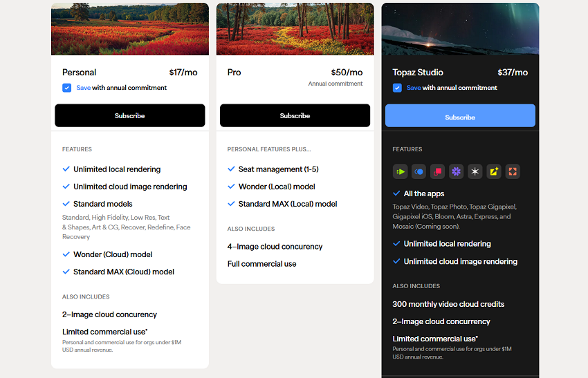Toggle annual commitment checkbox on Topaz Studio plan
This screenshot has width=588, height=378.
[397, 88]
